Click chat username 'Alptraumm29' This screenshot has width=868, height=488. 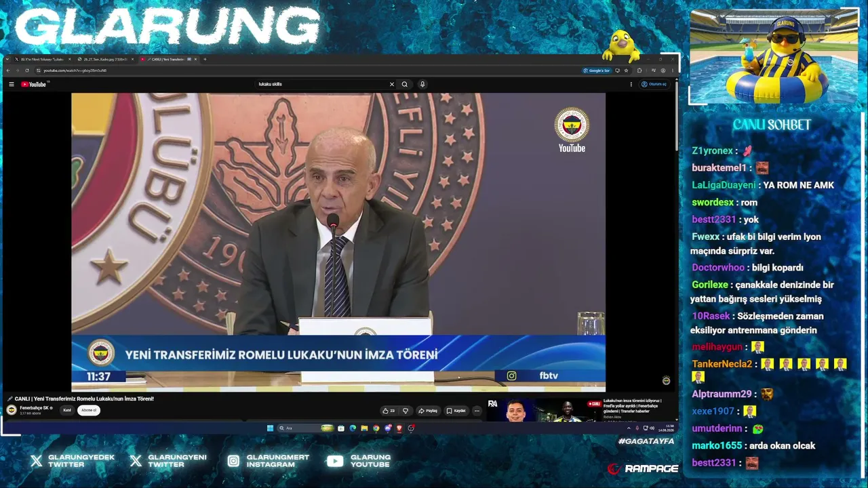(722, 394)
